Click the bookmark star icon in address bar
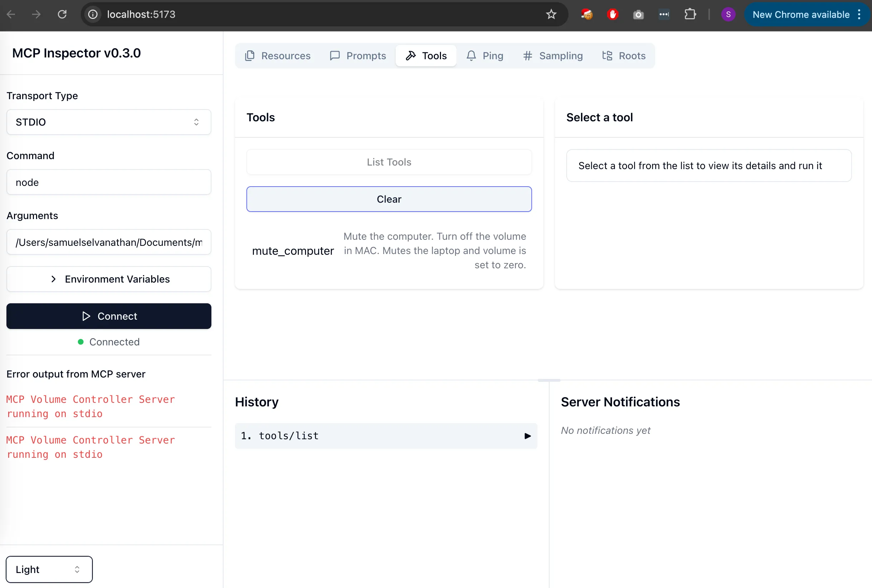The image size is (872, 588). [x=551, y=14]
